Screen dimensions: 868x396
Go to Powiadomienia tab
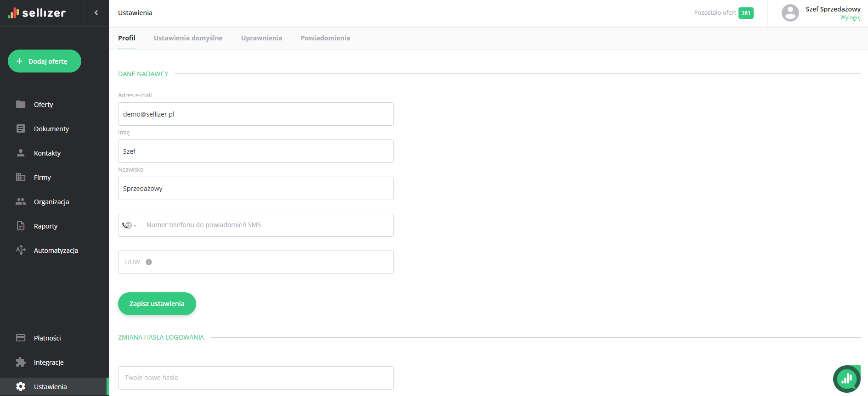click(x=325, y=38)
